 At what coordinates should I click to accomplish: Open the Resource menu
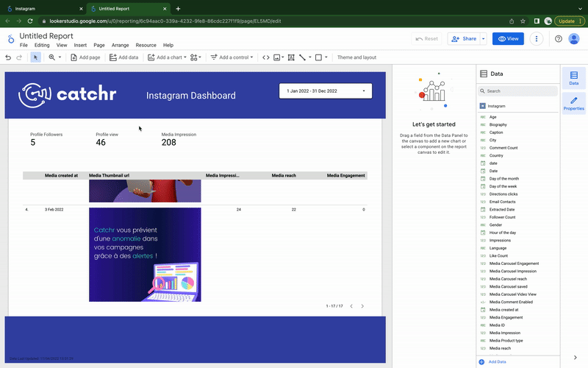pos(146,46)
